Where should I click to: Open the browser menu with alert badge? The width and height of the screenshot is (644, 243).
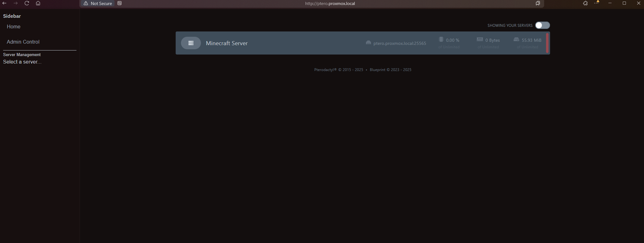[x=597, y=2]
